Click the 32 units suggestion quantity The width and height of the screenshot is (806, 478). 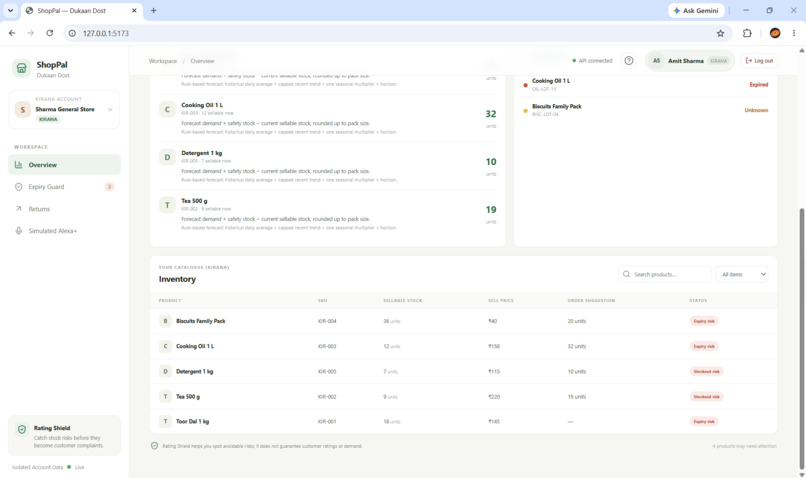491,114
